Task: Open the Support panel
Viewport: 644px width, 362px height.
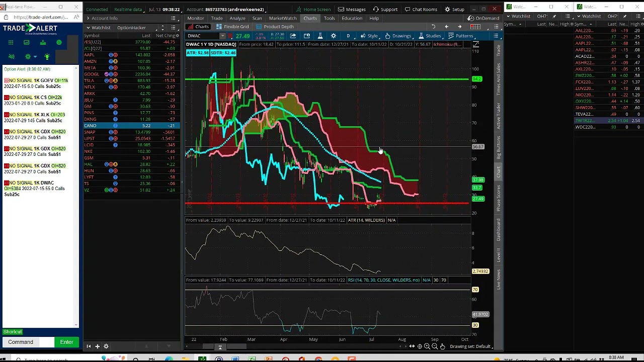Action: click(385, 9)
